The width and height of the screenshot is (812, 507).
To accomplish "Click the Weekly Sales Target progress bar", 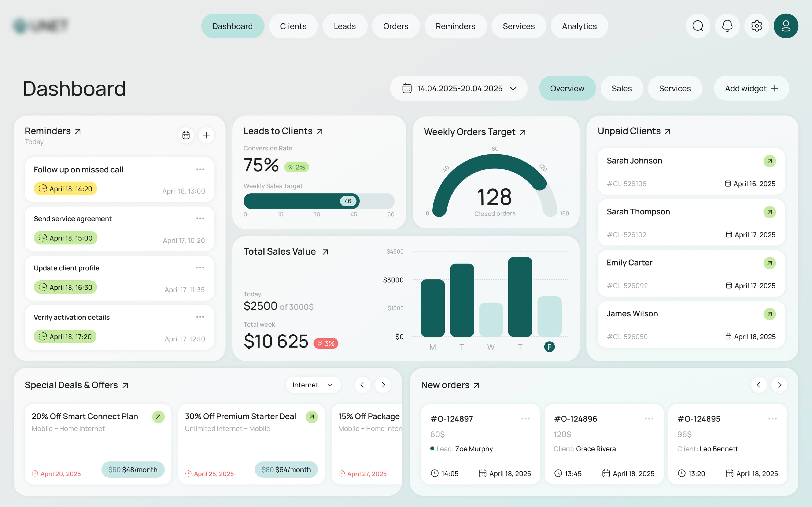I will (319, 201).
